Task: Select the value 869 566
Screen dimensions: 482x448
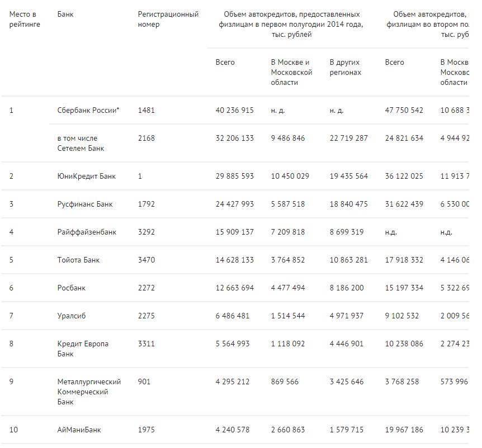Action: [285, 382]
